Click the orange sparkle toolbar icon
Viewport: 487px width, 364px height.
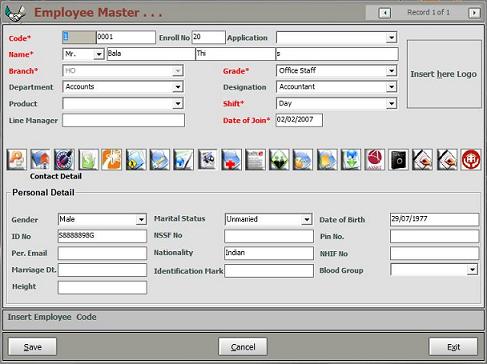112,160
